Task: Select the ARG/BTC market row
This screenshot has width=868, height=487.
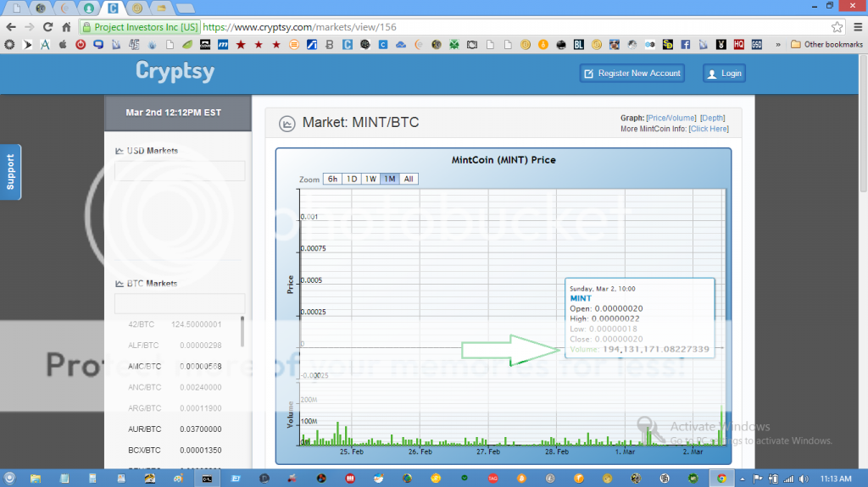Action: coord(175,408)
